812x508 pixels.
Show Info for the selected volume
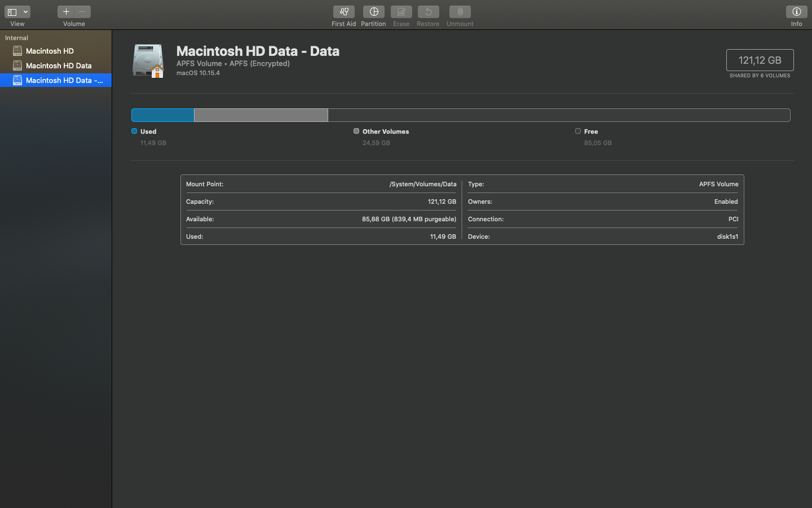(x=797, y=12)
